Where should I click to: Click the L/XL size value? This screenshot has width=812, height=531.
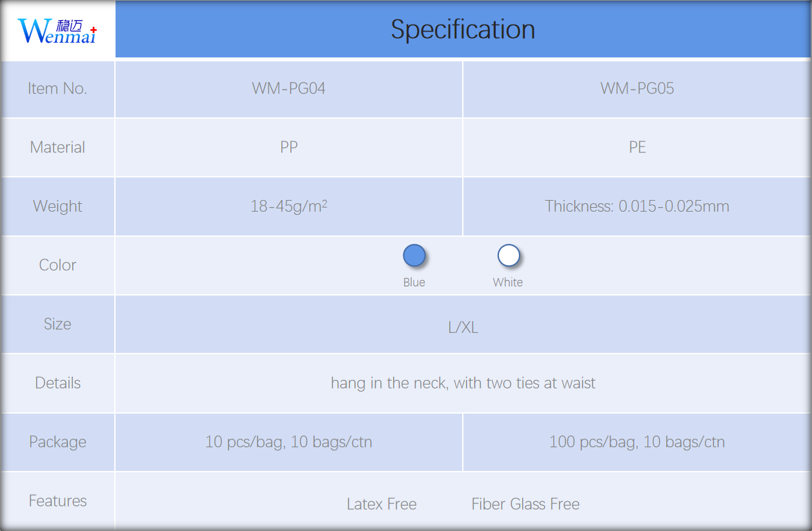pos(463,328)
